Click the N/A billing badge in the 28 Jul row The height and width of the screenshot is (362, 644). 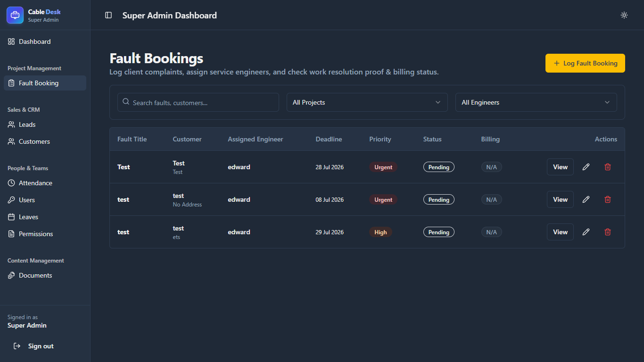pyautogui.click(x=492, y=167)
